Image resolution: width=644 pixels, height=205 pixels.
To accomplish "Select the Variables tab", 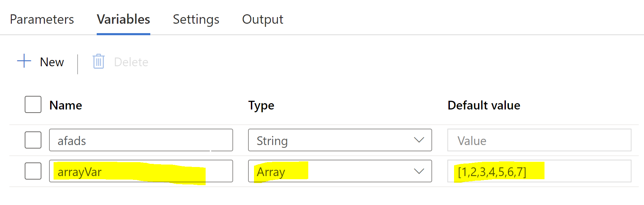I will (124, 19).
